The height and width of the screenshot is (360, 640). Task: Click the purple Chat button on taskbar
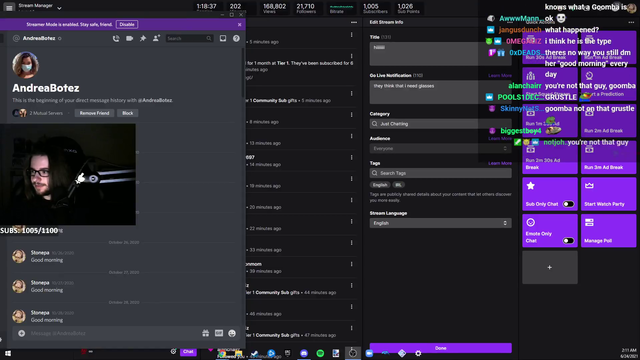188,351
